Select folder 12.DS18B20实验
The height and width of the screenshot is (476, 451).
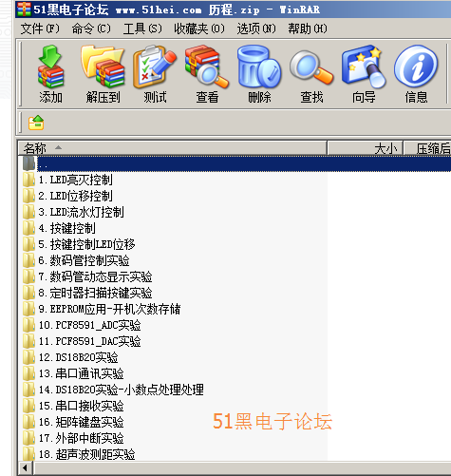(x=70, y=357)
